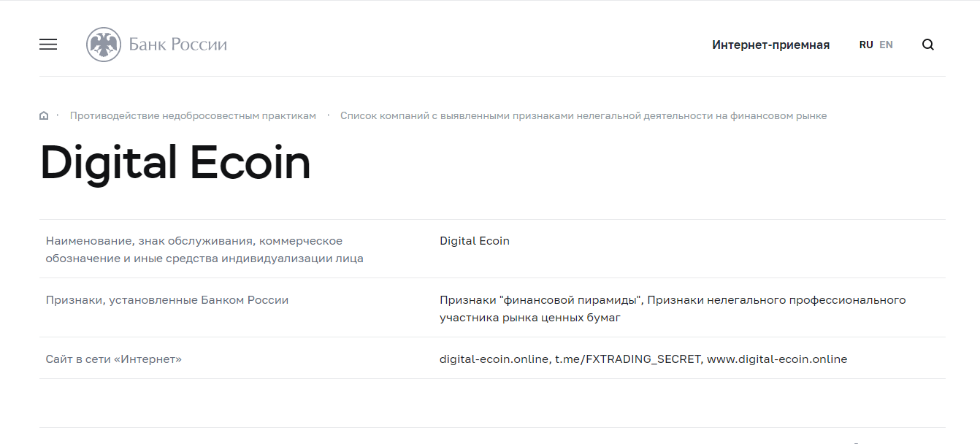
Task: Open the site search magnifier
Action: coord(927,45)
